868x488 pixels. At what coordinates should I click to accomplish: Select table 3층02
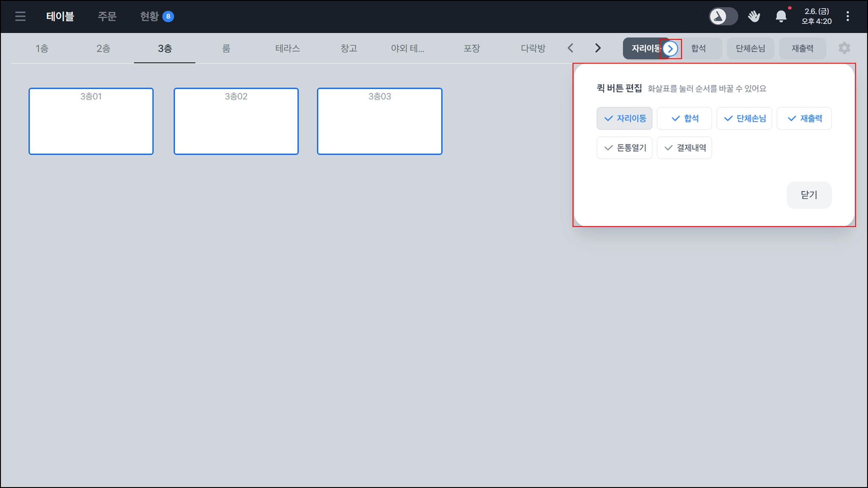point(236,122)
